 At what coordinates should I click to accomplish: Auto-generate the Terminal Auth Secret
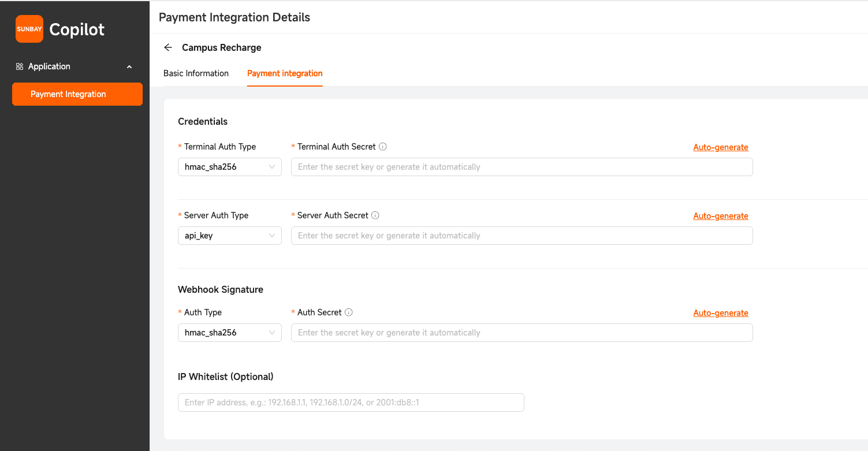pyautogui.click(x=720, y=147)
